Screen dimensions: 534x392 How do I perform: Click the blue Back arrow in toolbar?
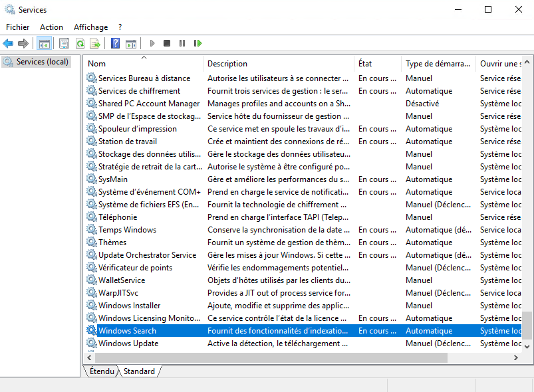(x=8, y=43)
